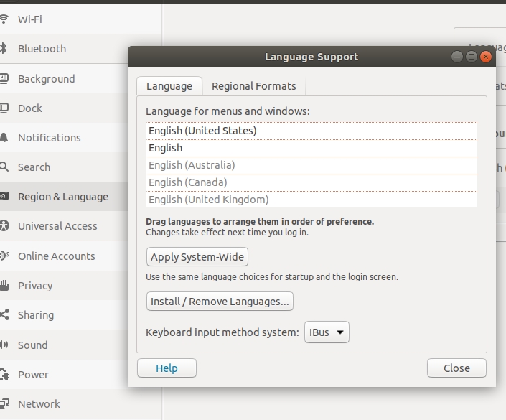This screenshot has width=506, height=420.
Task: Choose English (Australia) from the list
Action: pyautogui.click(x=192, y=165)
